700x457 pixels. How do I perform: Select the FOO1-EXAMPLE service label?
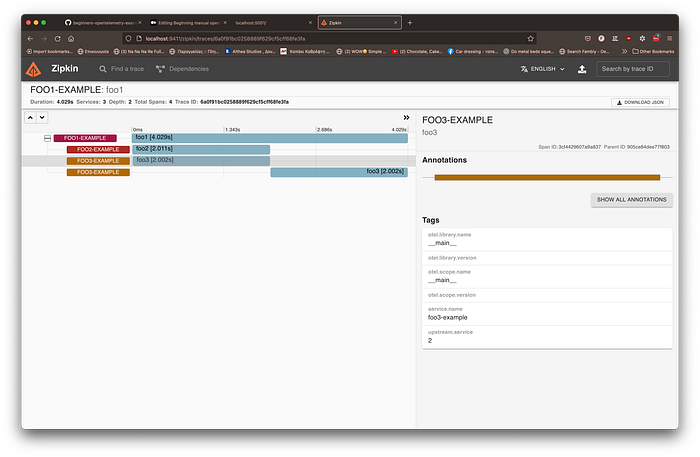click(x=85, y=138)
